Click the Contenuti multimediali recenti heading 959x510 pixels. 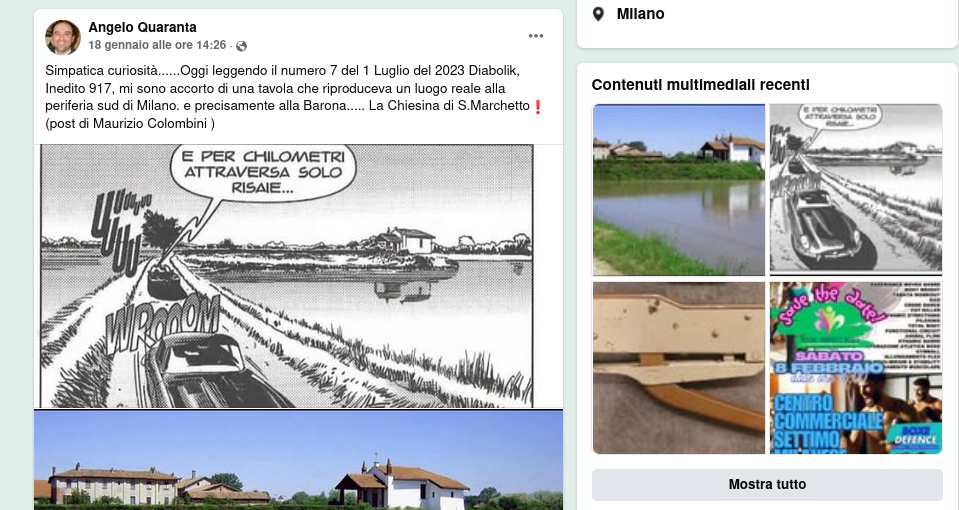700,84
